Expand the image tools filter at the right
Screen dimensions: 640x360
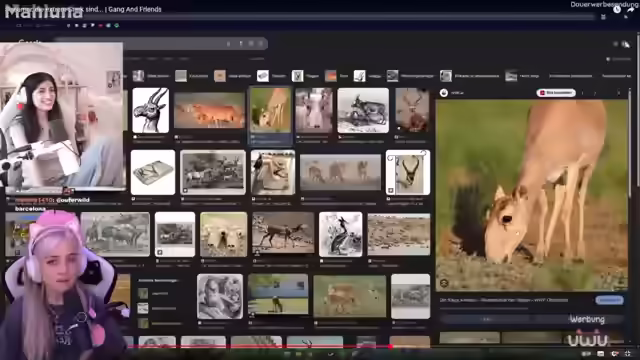618,59
